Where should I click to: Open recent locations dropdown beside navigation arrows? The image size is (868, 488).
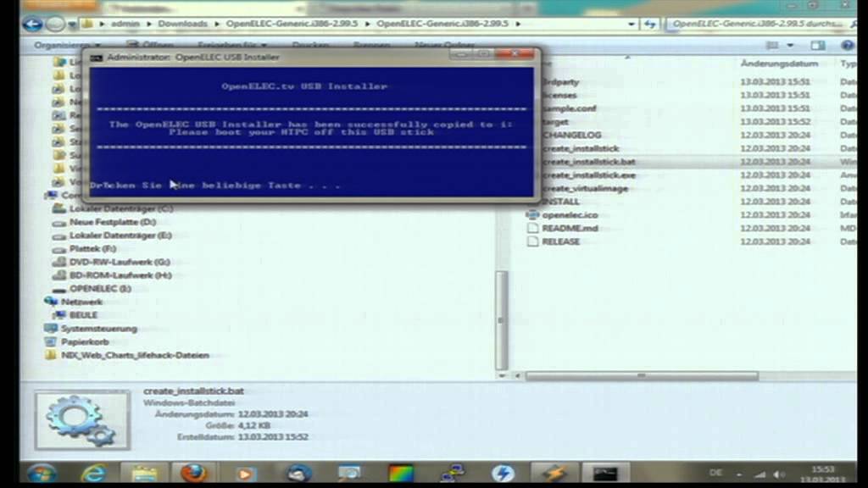pos(72,25)
